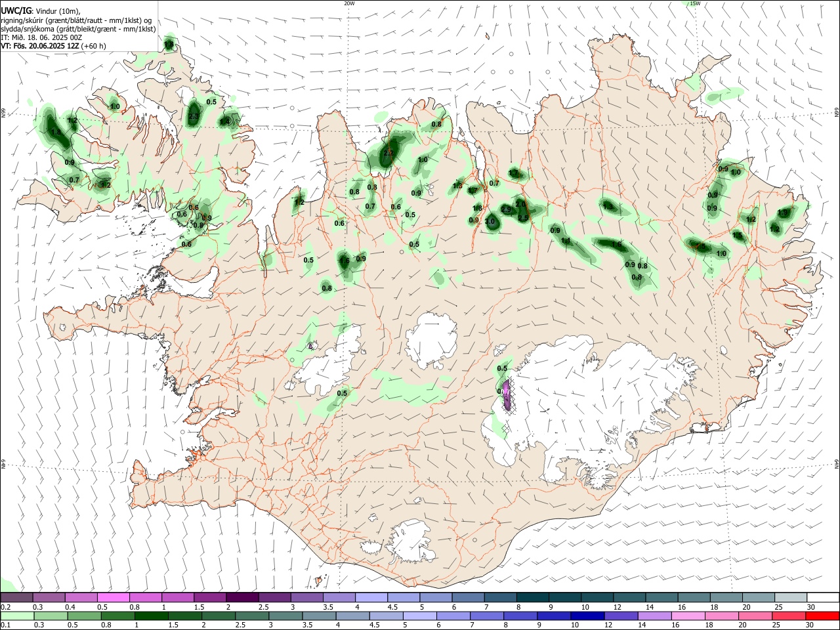The width and height of the screenshot is (840, 630).
Task: Select the '2.2' precipitation value on the map
Action: [388, 153]
